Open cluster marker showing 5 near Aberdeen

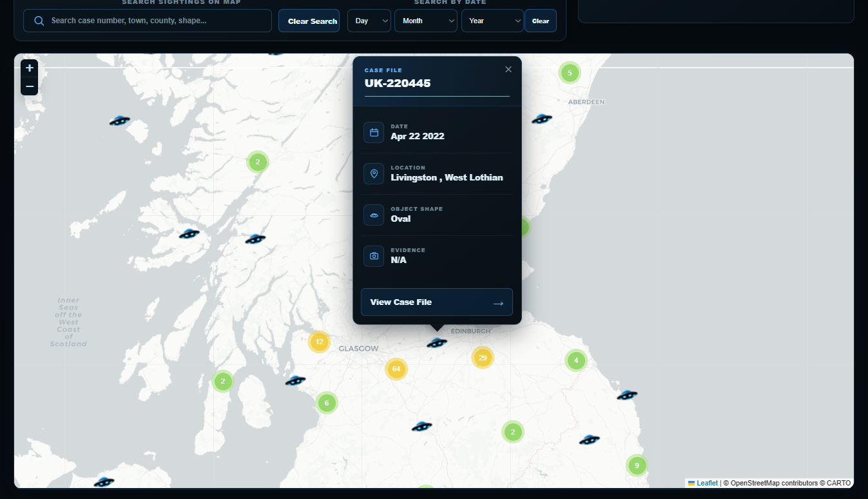pyautogui.click(x=570, y=73)
